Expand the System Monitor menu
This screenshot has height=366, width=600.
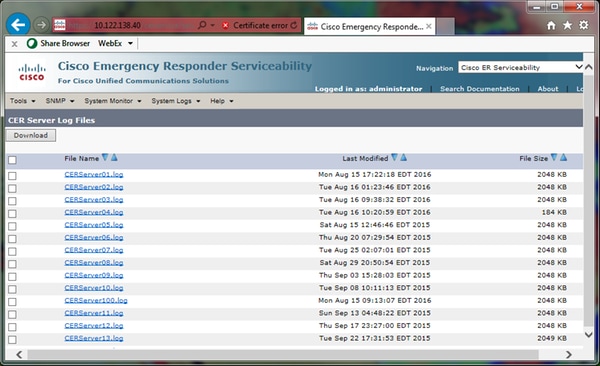click(x=113, y=101)
